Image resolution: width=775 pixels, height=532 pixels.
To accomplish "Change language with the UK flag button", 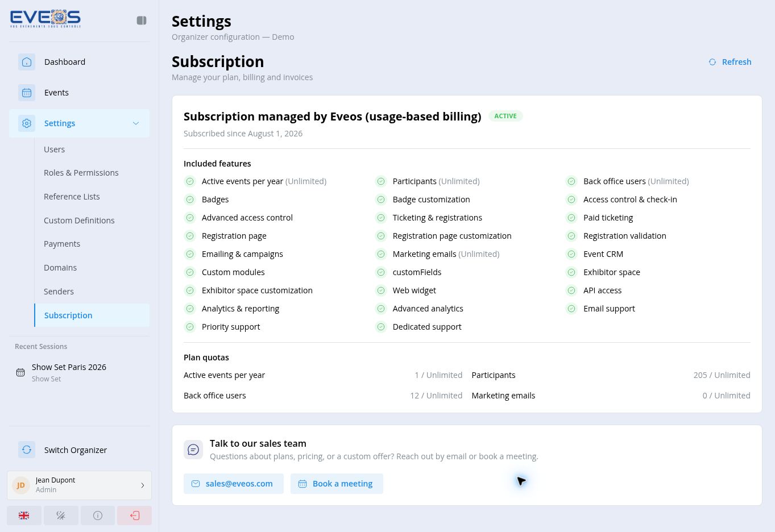I will (x=24, y=516).
